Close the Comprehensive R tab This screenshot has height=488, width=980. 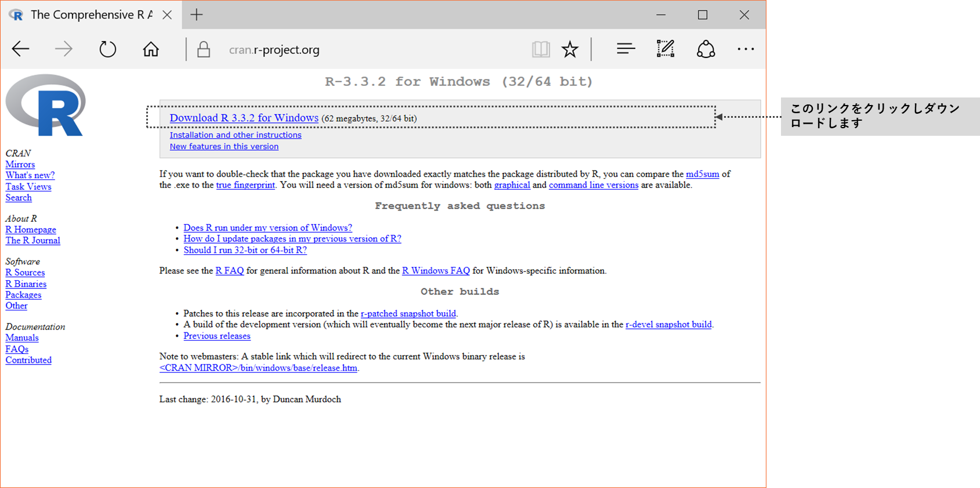coord(167,15)
